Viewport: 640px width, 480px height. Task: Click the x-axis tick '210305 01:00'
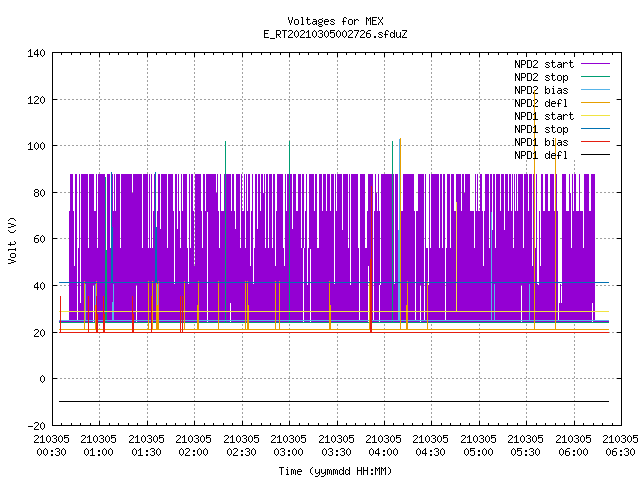point(98,446)
